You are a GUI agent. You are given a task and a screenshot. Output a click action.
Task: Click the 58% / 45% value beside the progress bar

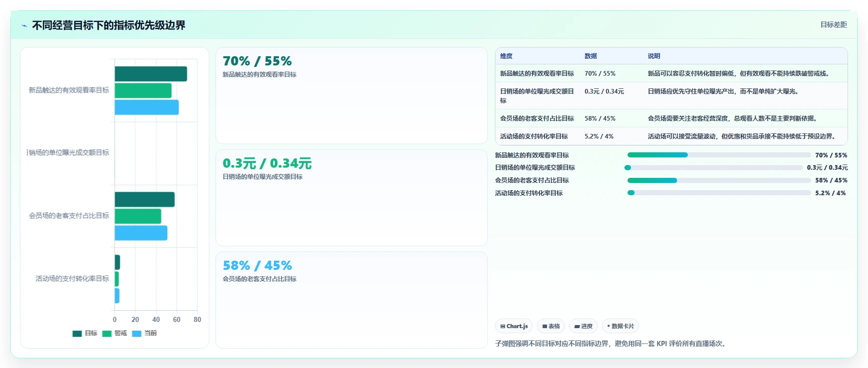point(831,180)
